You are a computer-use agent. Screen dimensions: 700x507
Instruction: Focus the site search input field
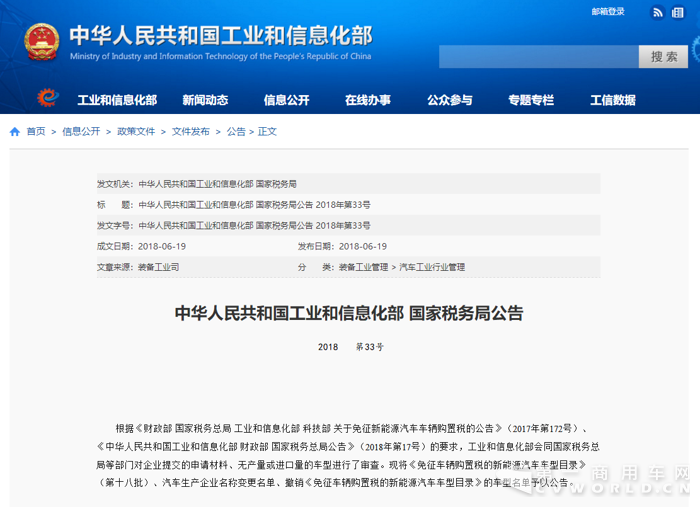click(539, 57)
